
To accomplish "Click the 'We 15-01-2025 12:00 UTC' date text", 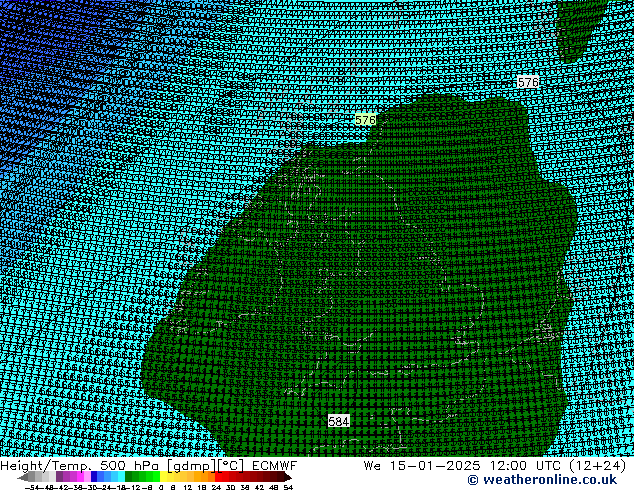I will [462, 466].
